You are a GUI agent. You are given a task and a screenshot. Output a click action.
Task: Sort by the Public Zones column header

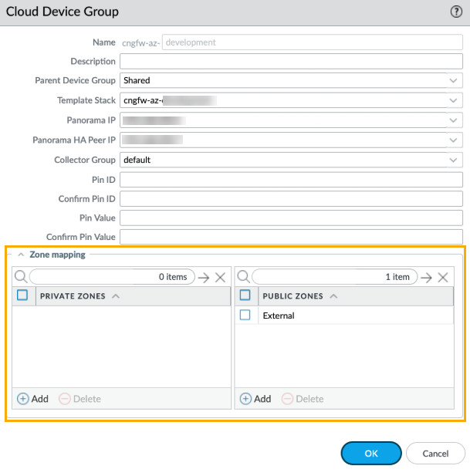click(294, 296)
